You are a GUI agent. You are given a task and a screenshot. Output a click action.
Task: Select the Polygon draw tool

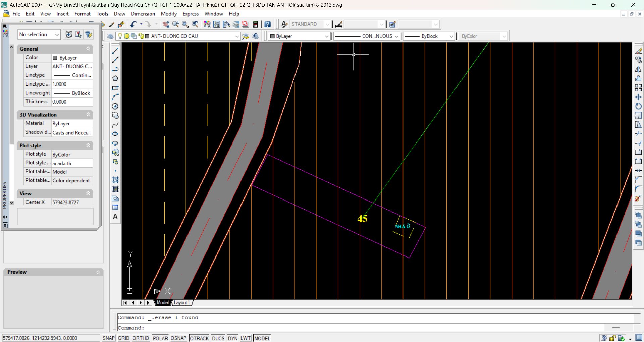point(115,78)
